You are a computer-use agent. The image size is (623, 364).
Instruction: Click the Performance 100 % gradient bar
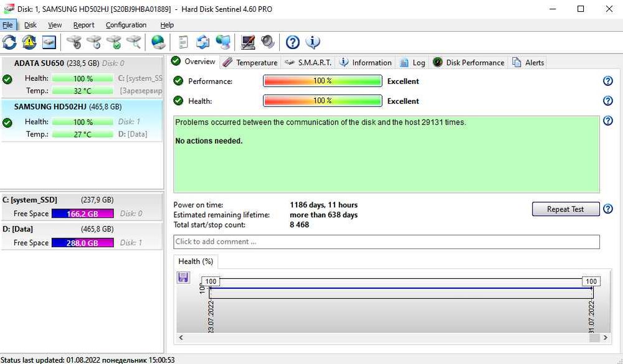(x=323, y=81)
